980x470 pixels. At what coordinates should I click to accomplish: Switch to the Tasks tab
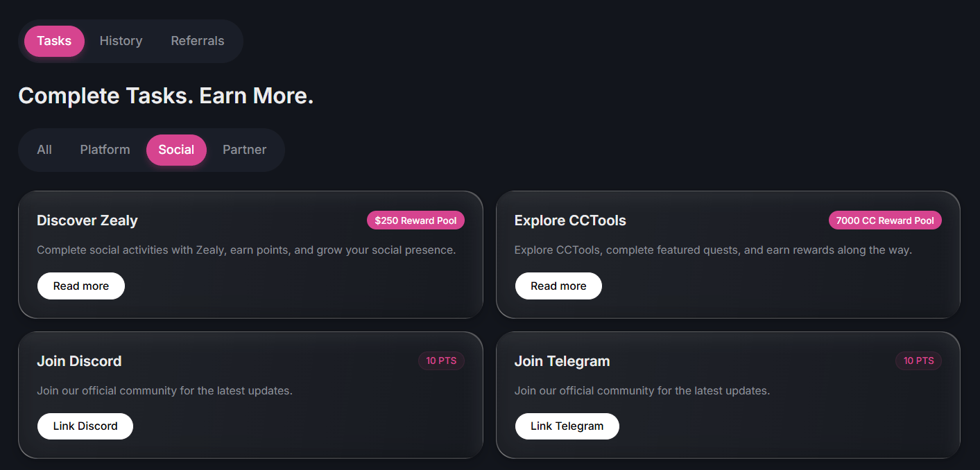click(54, 41)
